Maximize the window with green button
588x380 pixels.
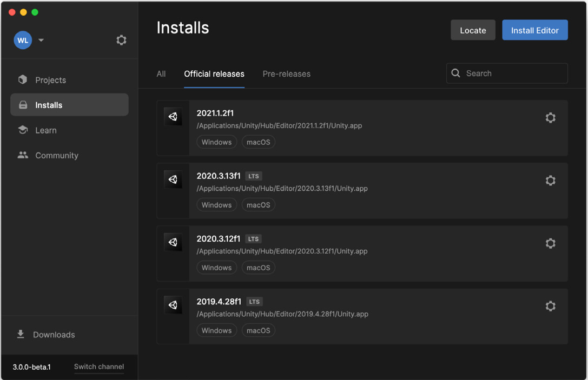pyautogui.click(x=35, y=12)
